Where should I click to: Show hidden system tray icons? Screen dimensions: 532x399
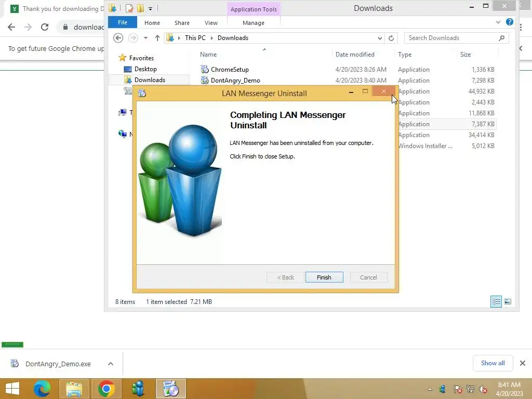pos(430,389)
